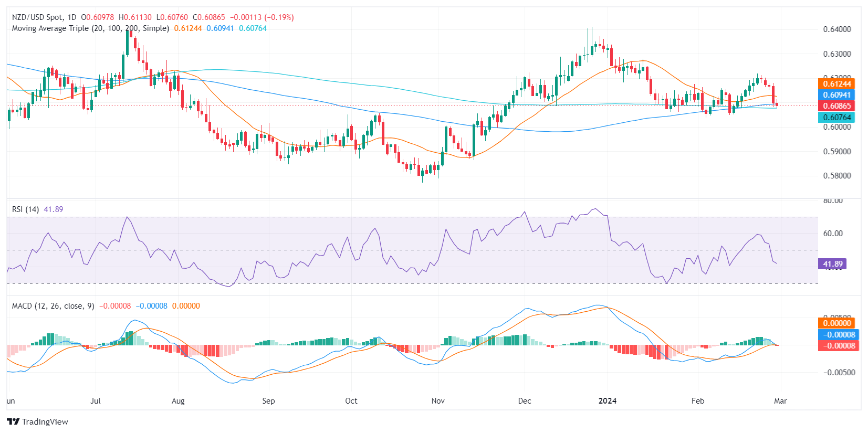This screenshot has height=433, width=868.
Task: Click the 2024 label on time axis
Action: 608,401
